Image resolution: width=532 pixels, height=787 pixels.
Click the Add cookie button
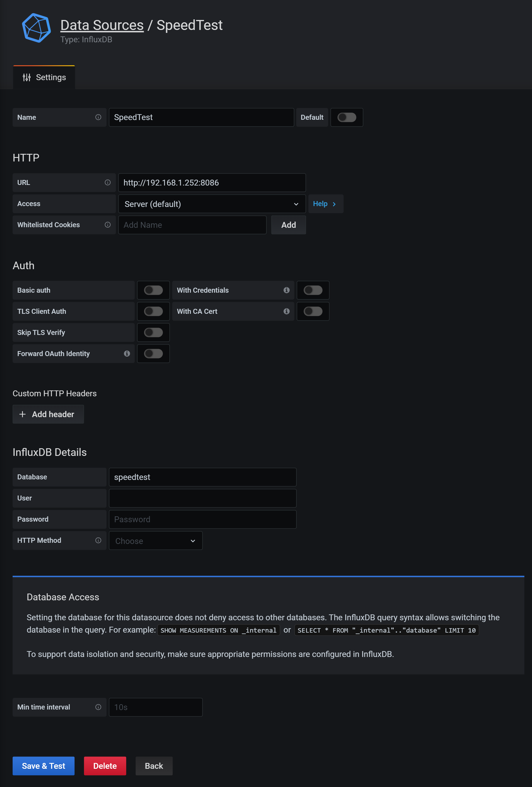[x=289, y=225]
